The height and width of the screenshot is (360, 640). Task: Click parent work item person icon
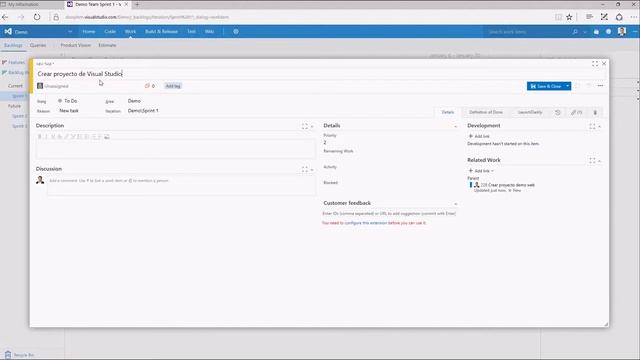pyautogui.click(x=476, y=185)
